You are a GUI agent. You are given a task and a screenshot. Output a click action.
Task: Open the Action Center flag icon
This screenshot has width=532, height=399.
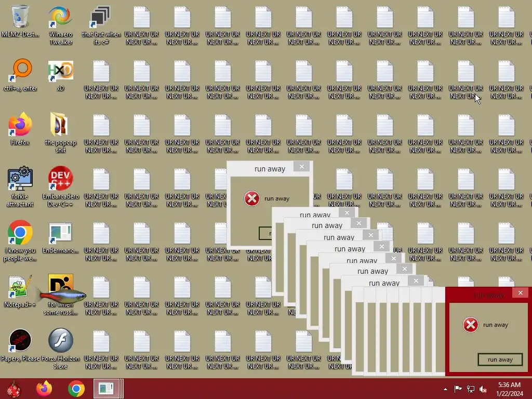(x=458, y=389)
